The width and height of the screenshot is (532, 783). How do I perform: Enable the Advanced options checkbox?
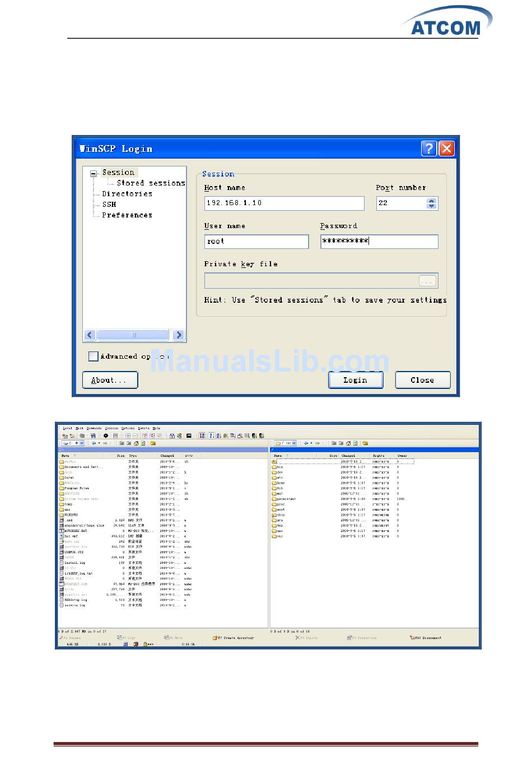pos(94,356)
